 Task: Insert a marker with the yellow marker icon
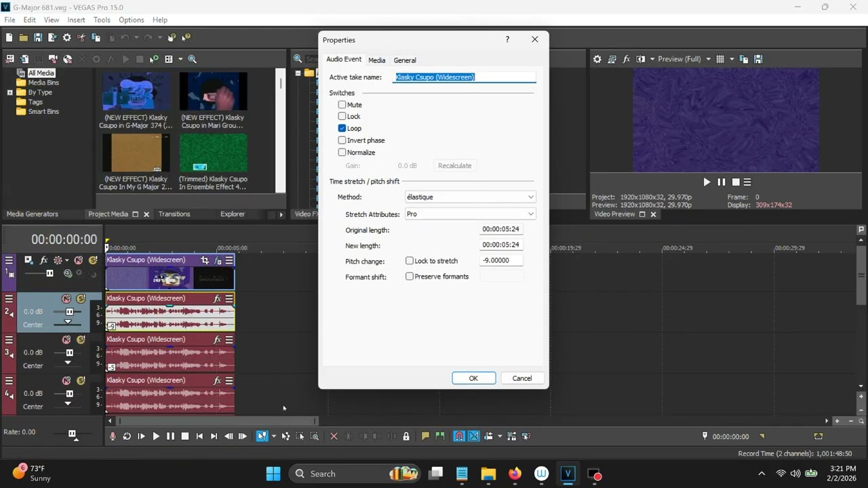click(425, 436)
